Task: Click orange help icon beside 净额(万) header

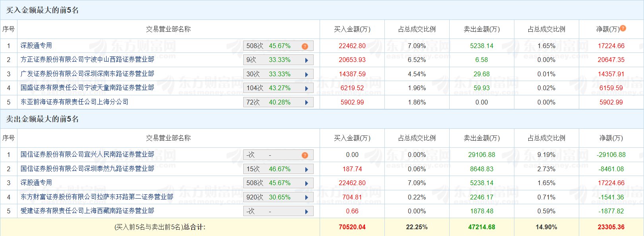Action: [623, 28]
